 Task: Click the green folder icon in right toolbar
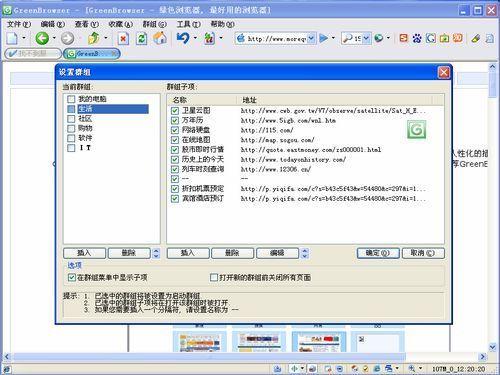(444, 38)
